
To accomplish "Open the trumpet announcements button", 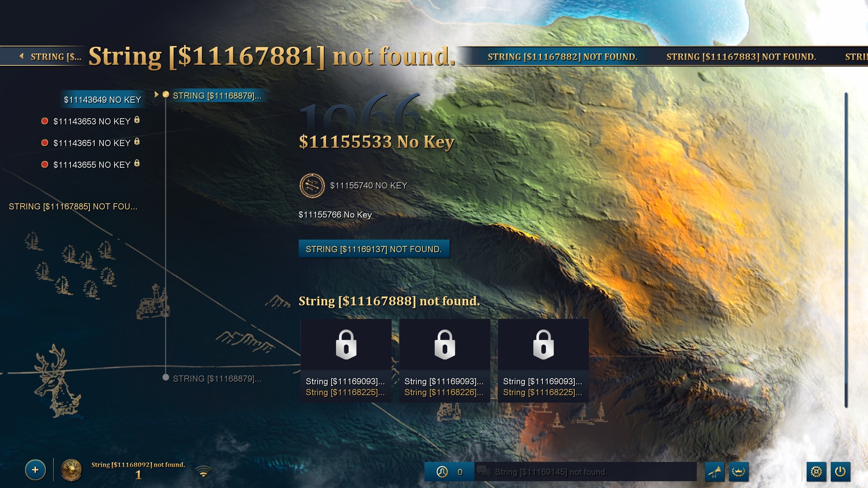I will coord(714,472).
